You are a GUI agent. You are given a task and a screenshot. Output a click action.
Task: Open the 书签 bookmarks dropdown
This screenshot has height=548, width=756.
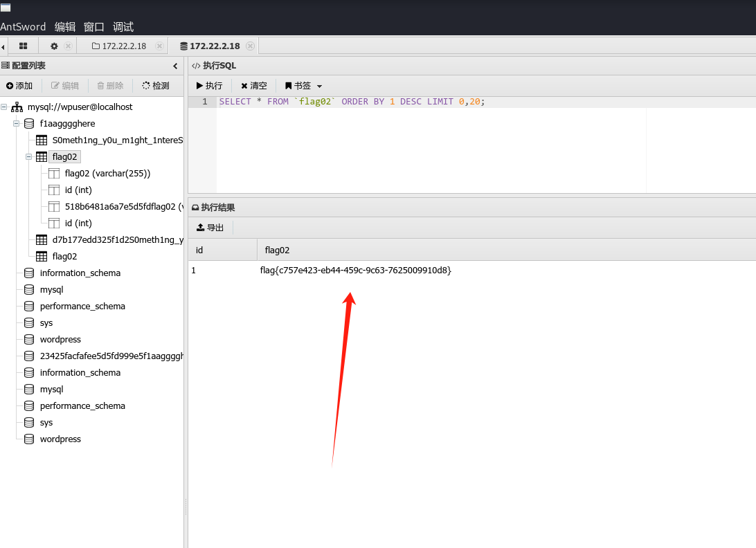(303, 86)
